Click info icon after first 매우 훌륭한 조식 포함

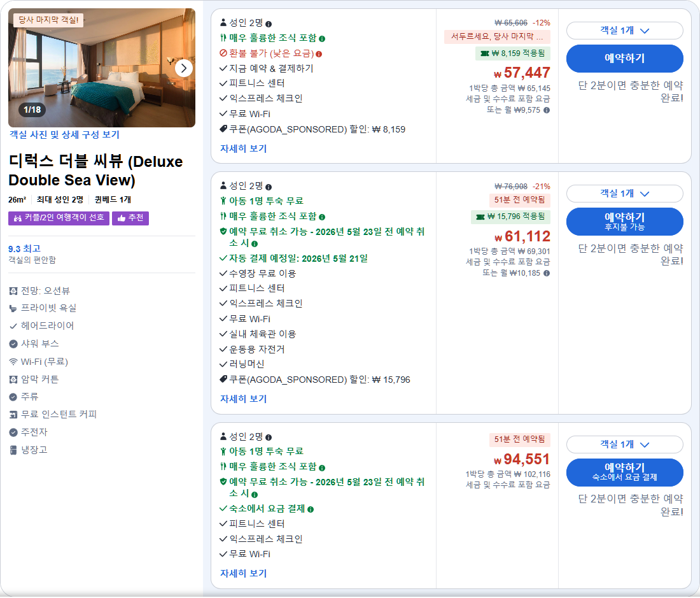[x=322, y=39]
